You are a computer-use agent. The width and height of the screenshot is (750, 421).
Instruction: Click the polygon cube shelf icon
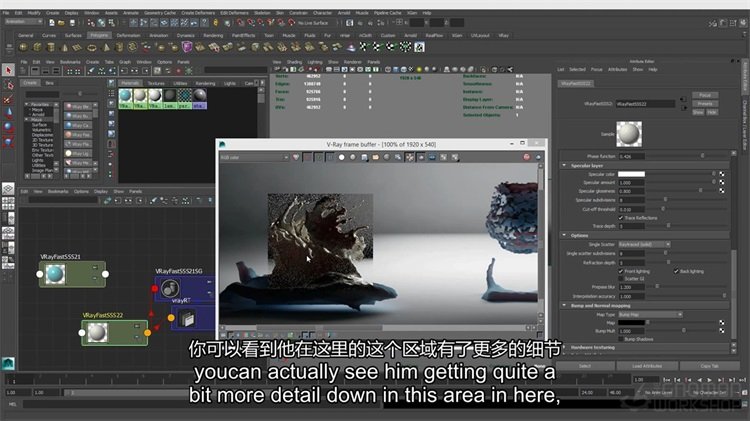(37, 47)
